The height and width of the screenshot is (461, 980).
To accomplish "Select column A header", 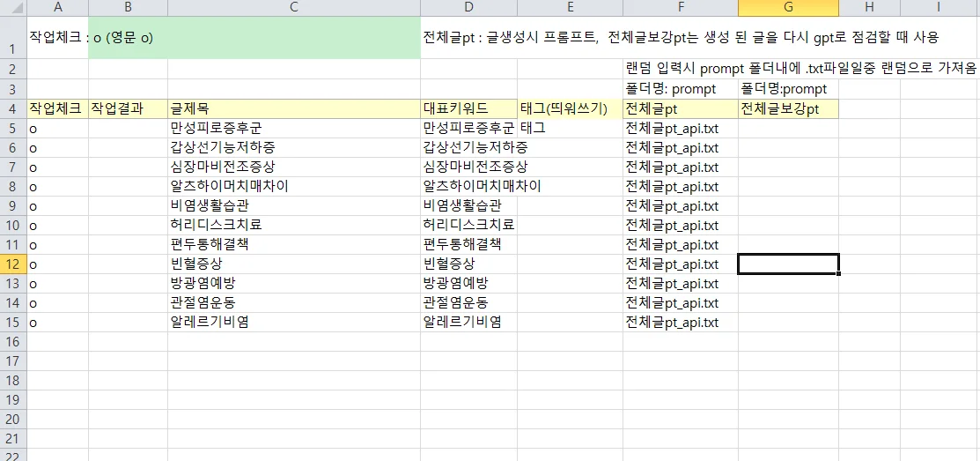I will coord(58,7).
